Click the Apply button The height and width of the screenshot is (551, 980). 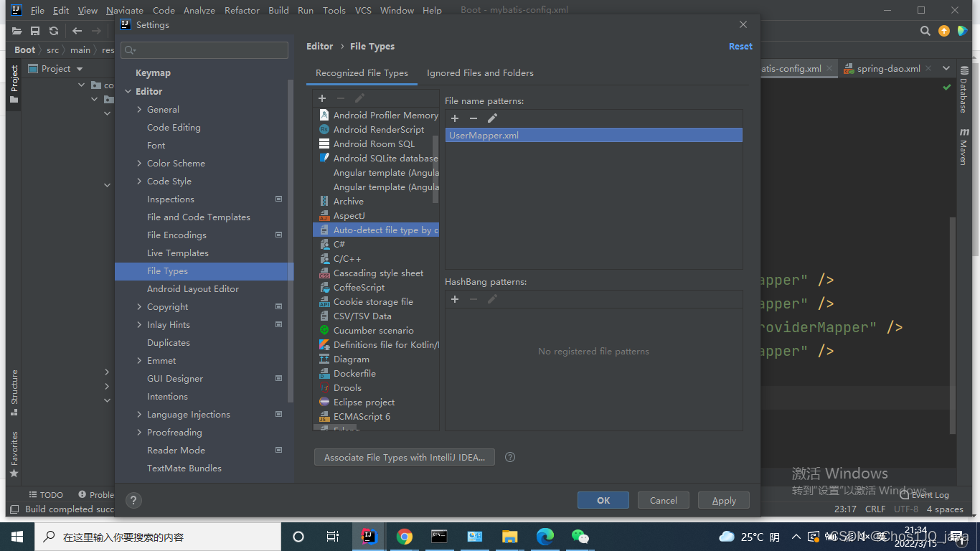coord(724,500)
